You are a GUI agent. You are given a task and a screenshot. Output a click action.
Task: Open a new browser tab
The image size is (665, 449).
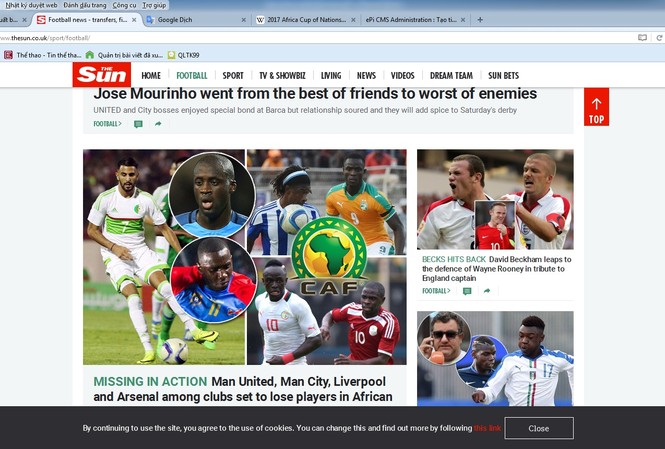pyautogui.click(x=480, y=20)
